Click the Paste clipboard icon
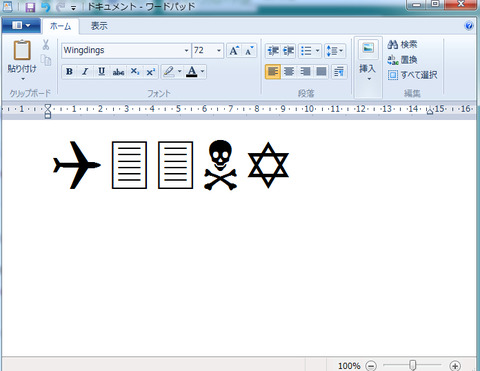Viewport: 480px width, 371px height. (22, 50)
